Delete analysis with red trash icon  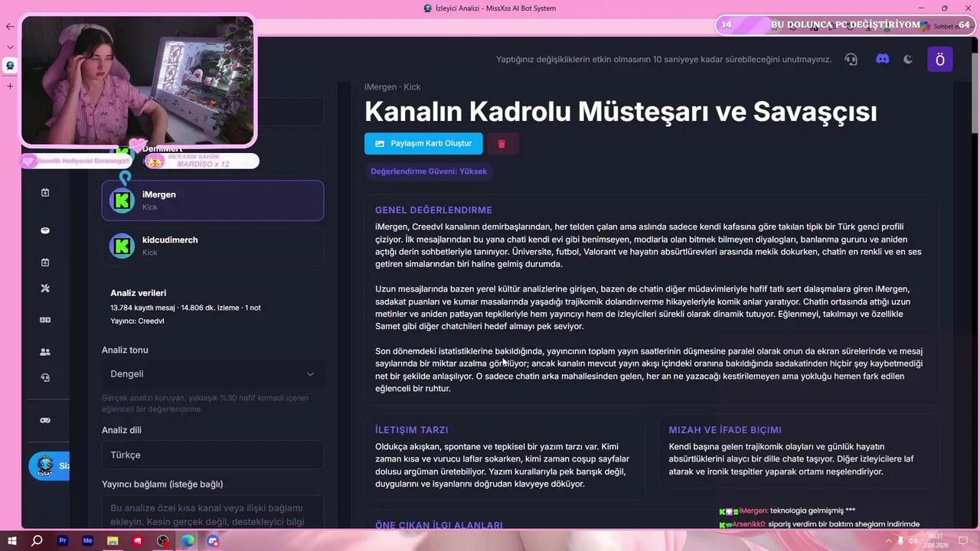click(501, 143)
